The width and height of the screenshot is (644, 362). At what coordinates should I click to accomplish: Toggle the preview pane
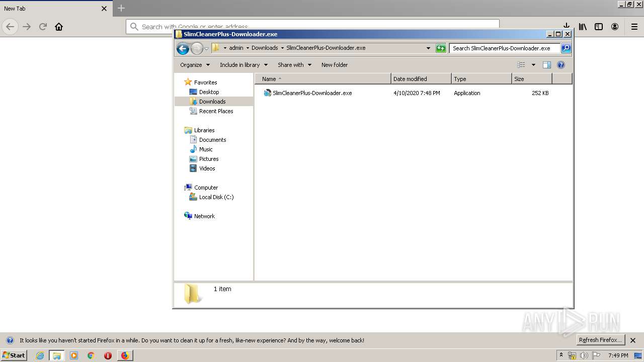tap(547, 65)
